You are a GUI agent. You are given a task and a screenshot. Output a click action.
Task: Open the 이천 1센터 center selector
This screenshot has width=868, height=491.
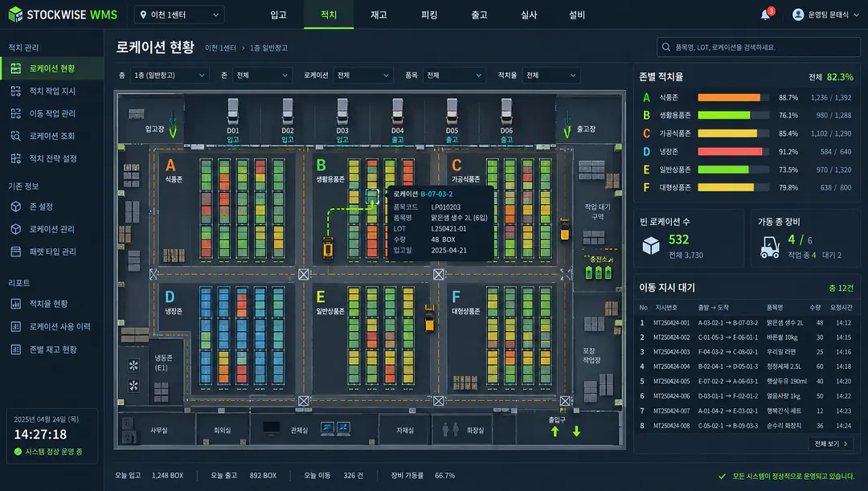tap(179, 15)
